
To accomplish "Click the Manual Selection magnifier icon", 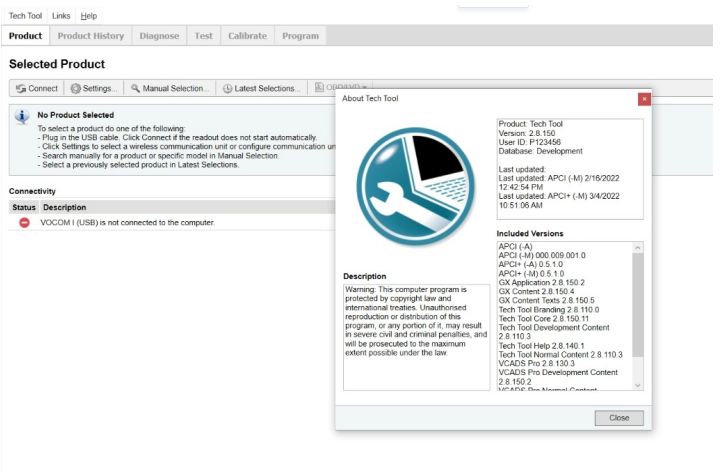I will [x=135, y=88].
